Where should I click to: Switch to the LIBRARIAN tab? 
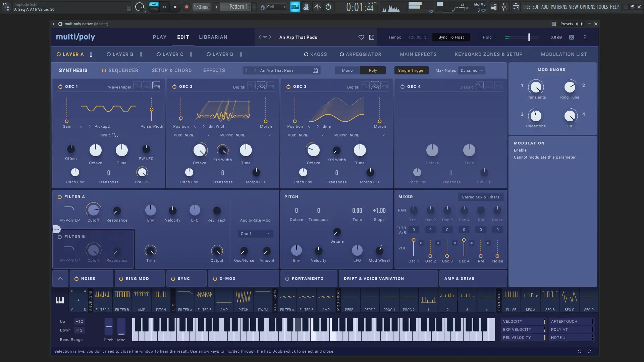click(x=213, y=37)
